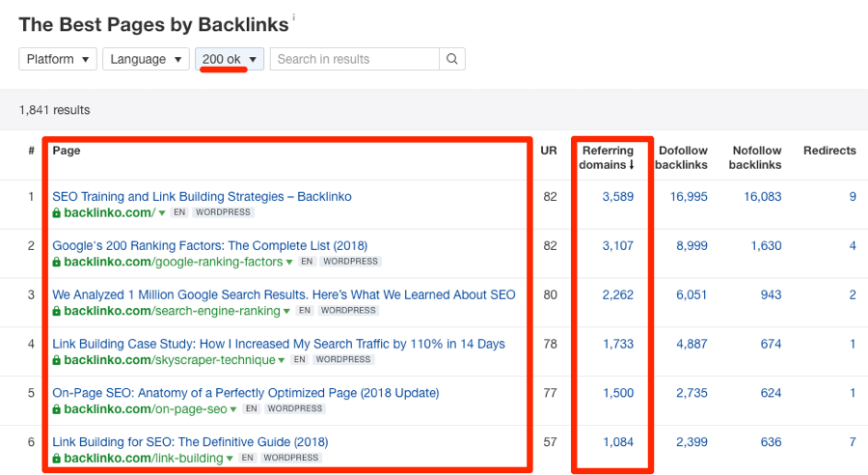Viewport: 868px width, 475px height.
Task: Expand the arrow after google-ranking-factors URL
Action: (x=289, y=263)
